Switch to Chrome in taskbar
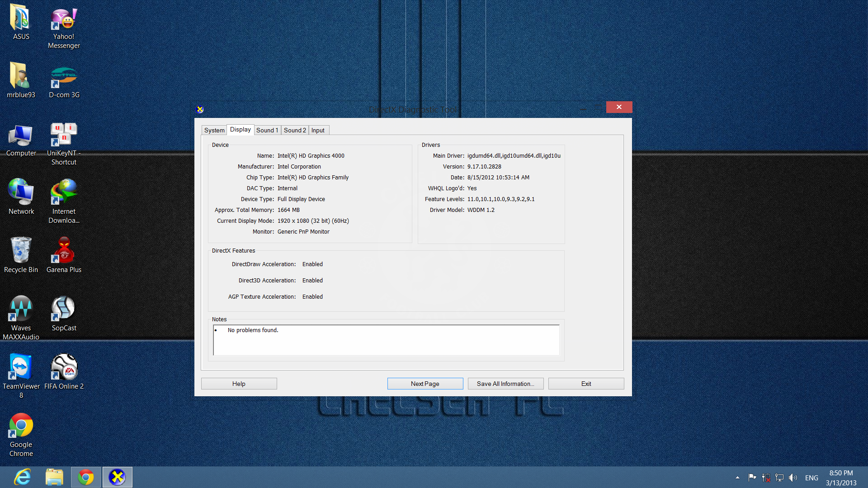This screenshot has height=488, width=868. 86,477
